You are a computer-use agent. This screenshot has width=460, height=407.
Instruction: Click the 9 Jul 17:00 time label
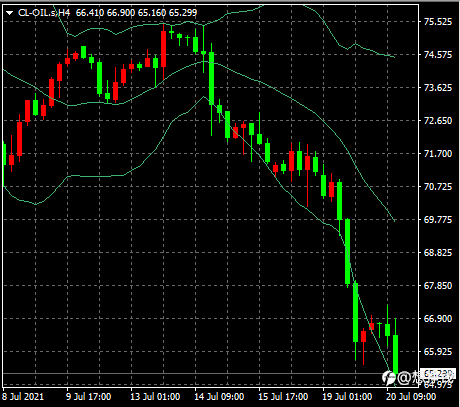(89, 397)
